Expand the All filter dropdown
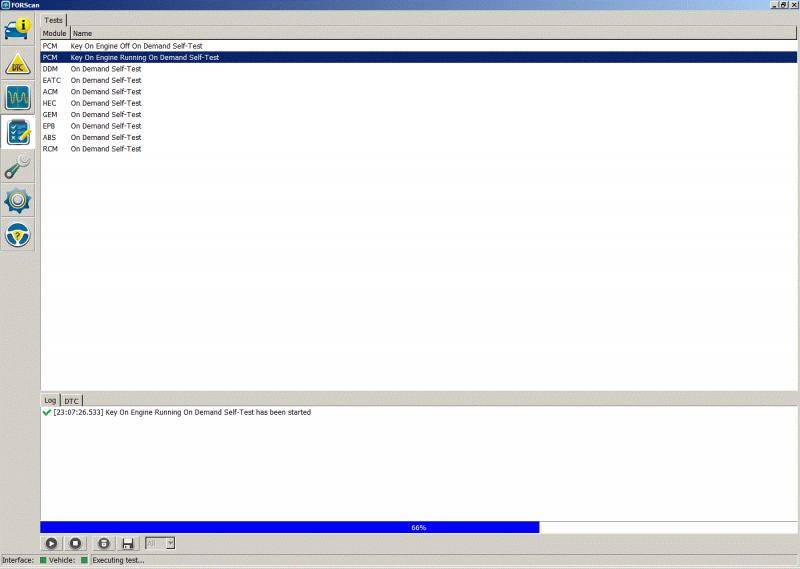The width and height of the screenshot is (800, 569). click(x=170, y=543)
